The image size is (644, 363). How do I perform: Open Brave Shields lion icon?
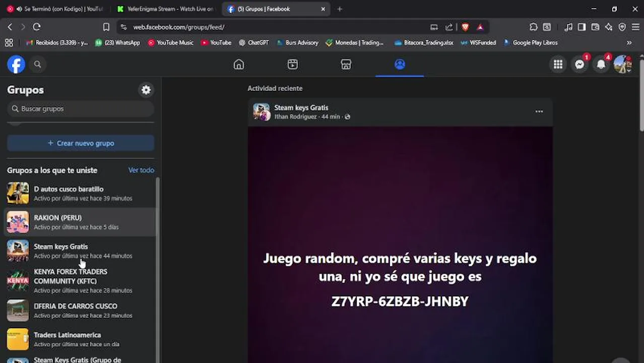pyautogui.click(x=465, y=27)
